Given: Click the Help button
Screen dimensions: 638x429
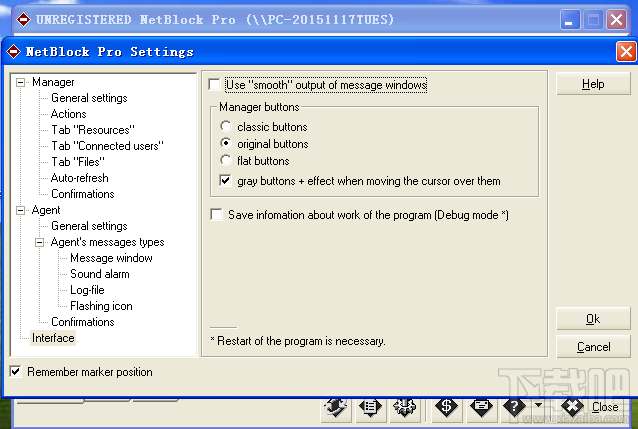Looking at the screenshot, I should [x=593, y=84].
